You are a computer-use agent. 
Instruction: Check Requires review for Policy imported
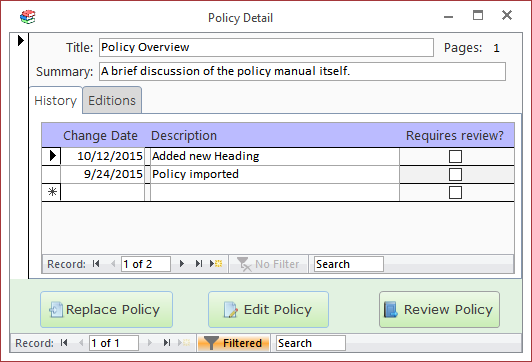(x=455, y=174)
